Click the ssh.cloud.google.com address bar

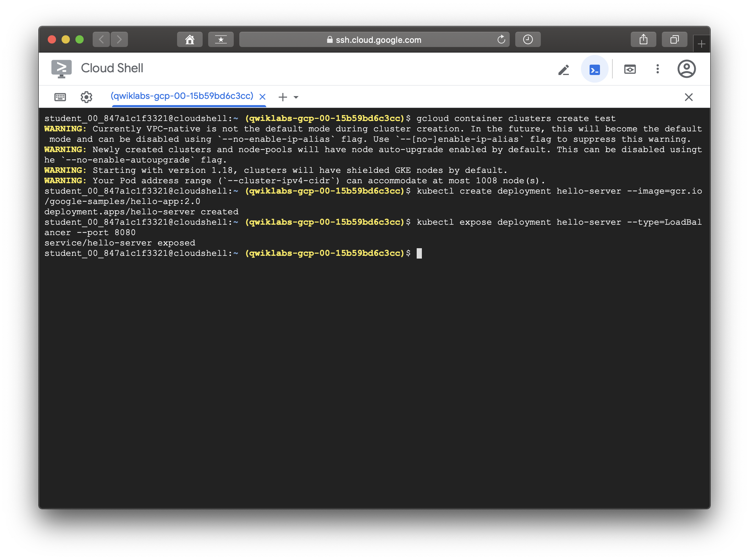373,40
